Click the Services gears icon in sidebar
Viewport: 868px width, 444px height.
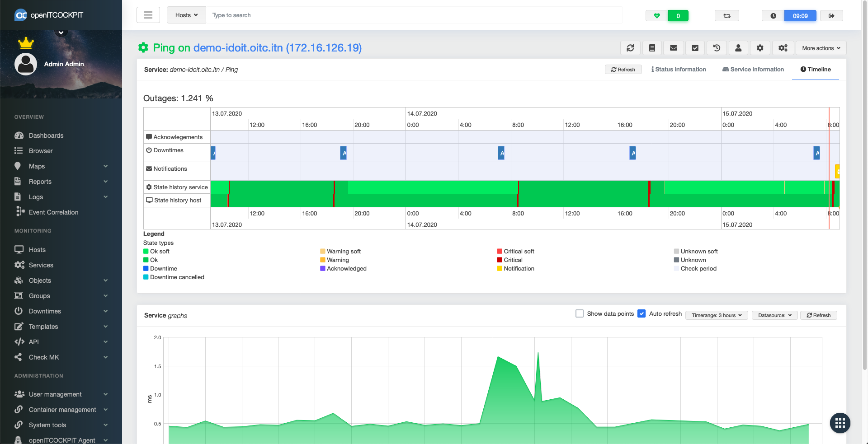pos(19,265)
